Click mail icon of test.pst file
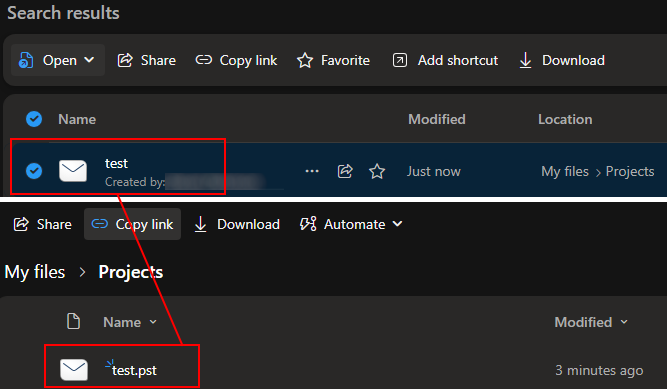This screenshot has width=667, height=389. pos(74,369)
